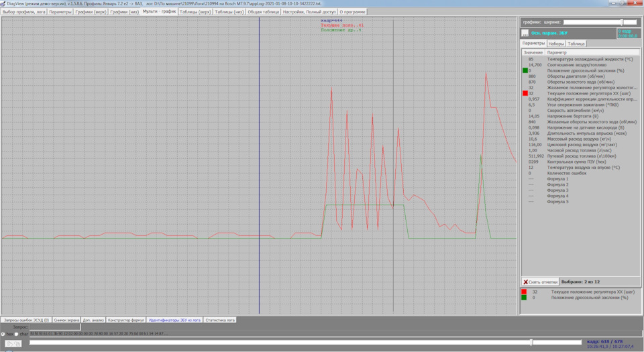Image resolution: width=644 pixels, height=352 pixels.
Task: Select 'Скорость автомобиля (км/ч)' row
Action: (581, 111)
